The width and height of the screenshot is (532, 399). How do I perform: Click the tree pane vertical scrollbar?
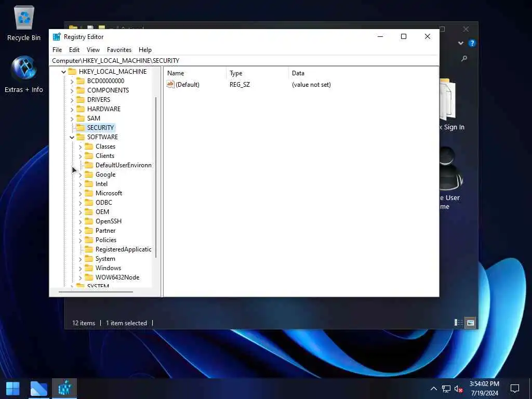pyautogui.click(x=156, y=177)
